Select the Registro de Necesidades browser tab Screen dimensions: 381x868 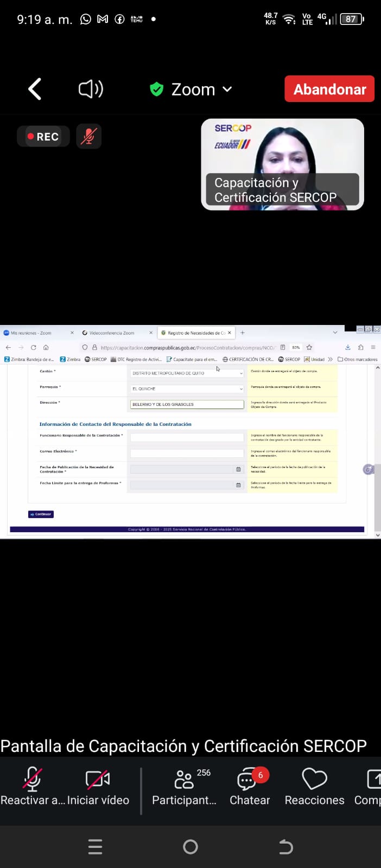[x=195, y=333]
